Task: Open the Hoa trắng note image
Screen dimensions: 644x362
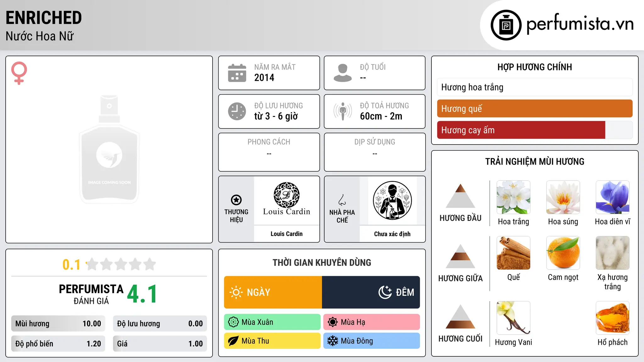Action: pos(514,197)
